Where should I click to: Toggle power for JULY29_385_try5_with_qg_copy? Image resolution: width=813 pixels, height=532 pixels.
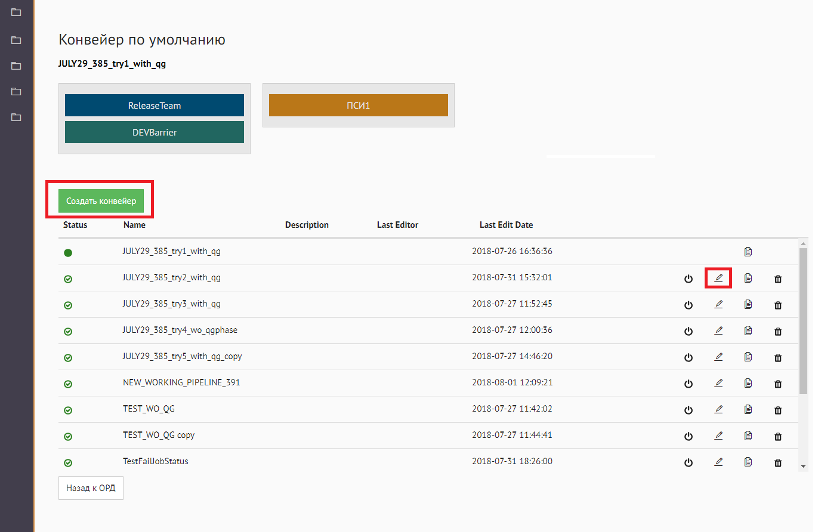pos(688,357)
